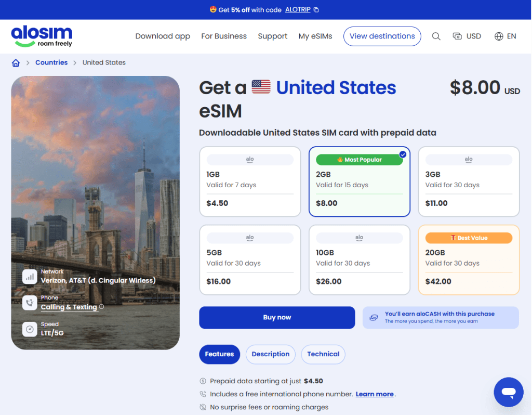This screenshot has width=532, height=415.
Task: Choose the 20GB Best Value plan
Action: [469, 260]
